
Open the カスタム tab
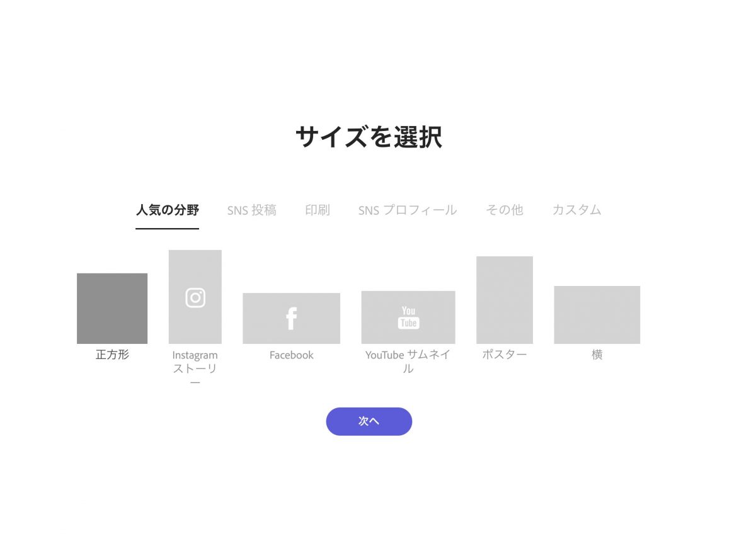click(x=576, y=210)
